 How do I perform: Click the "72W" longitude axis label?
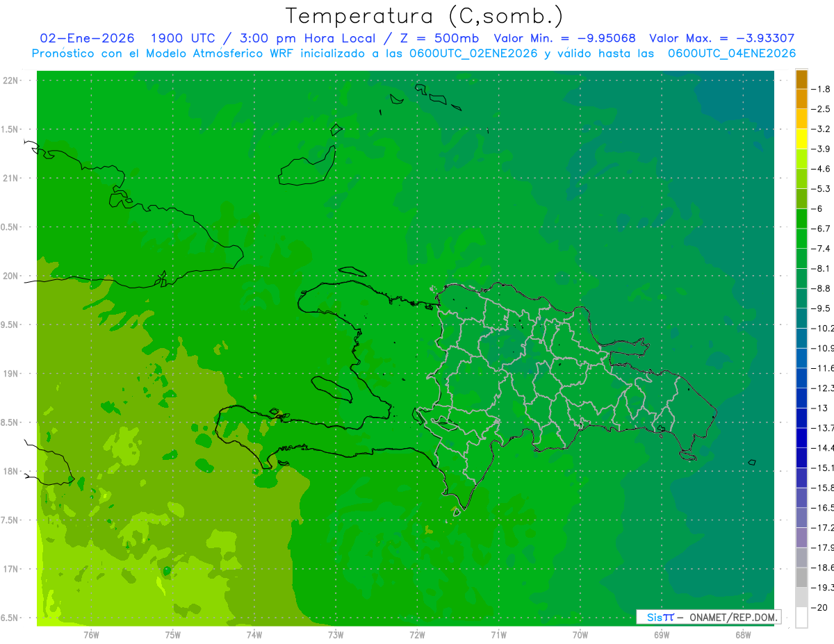(x=417, y=635)
